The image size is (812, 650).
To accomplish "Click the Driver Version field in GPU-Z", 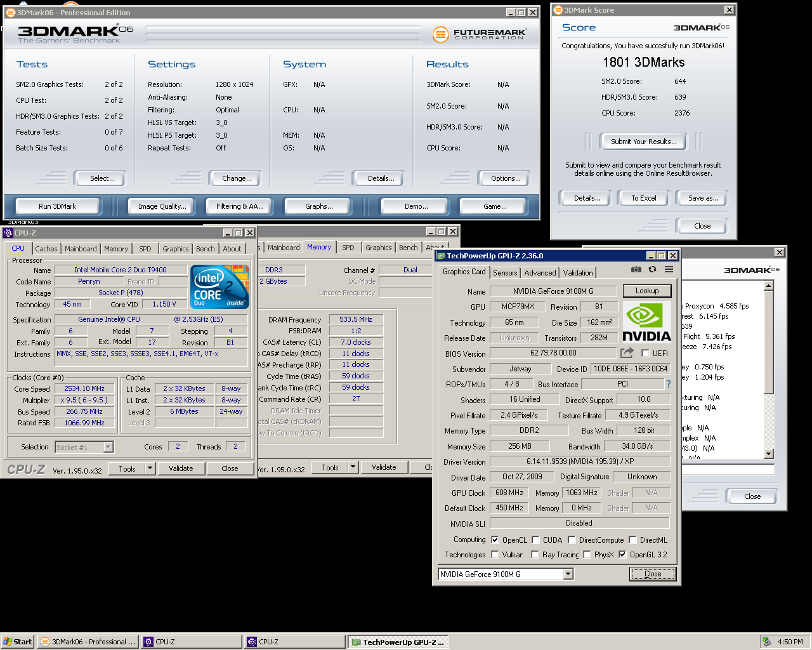I will tap(580, 461).
